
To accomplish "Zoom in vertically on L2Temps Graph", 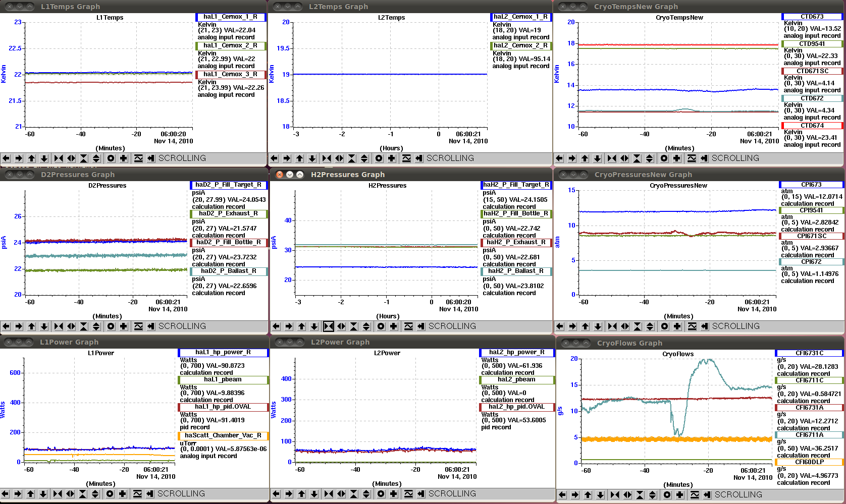I will click(x=352, y=158).
